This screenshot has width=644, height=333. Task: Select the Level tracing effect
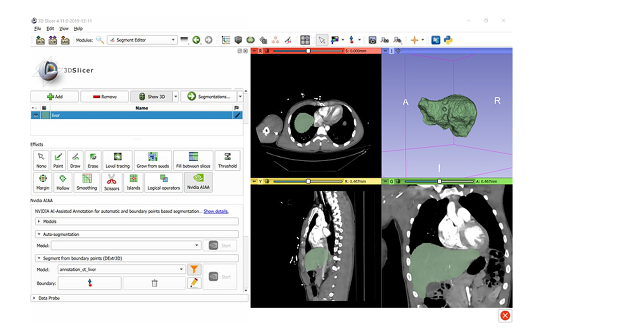(x=118, y=160)
